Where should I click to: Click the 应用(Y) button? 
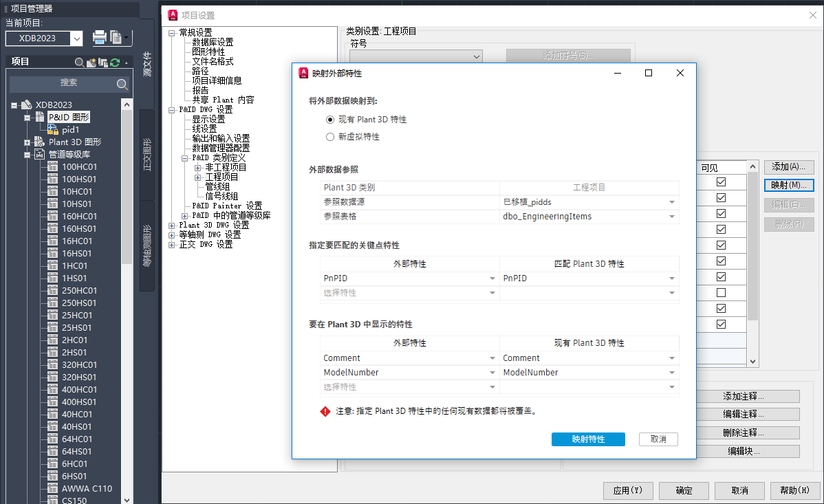coord(628,490)
